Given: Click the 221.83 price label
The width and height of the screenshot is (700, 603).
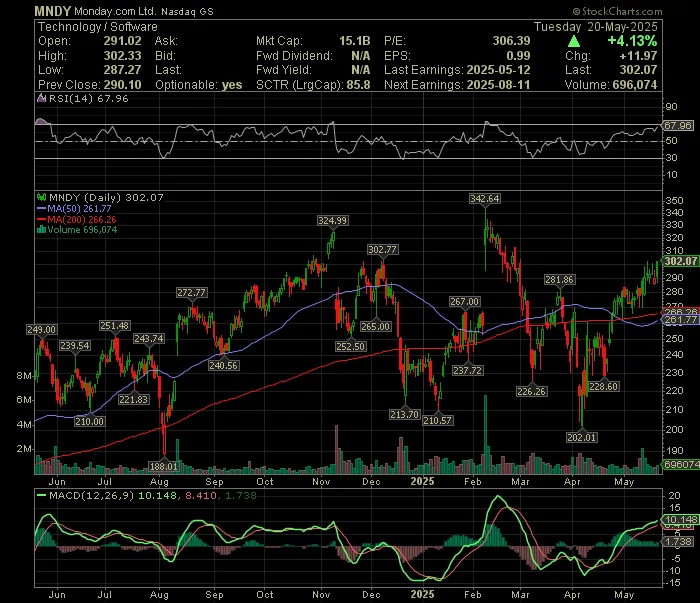Looking at the screenshot, I should pos(133,399).
